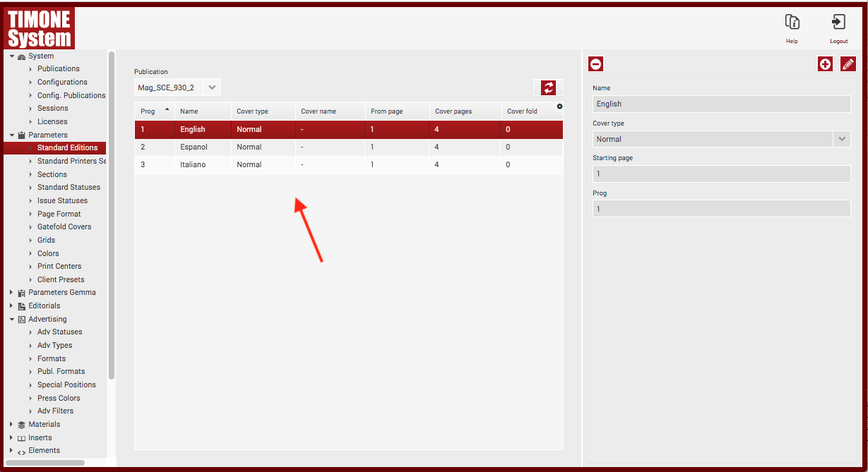
Task: Open the Publication dropdown Mag_SCE_930_2
Action: pyautogui.click(x=177, y=87)
